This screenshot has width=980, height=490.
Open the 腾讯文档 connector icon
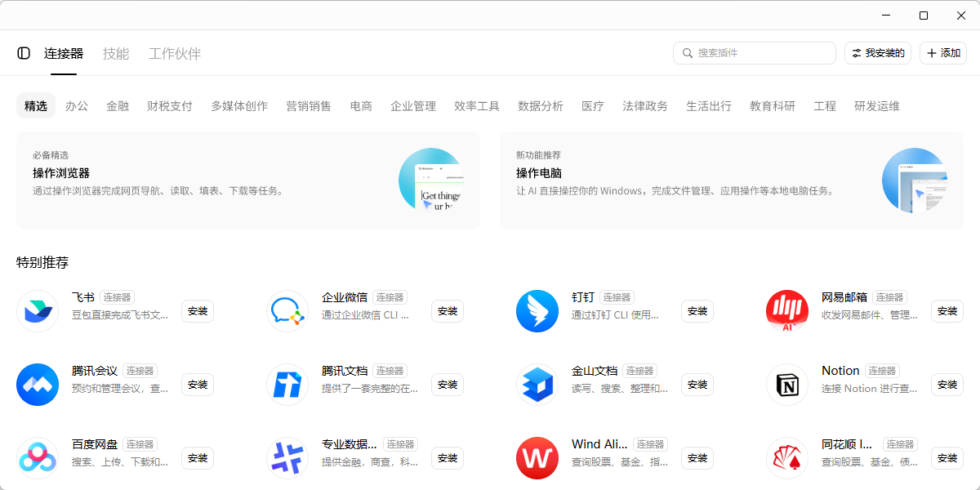(287, 385)
